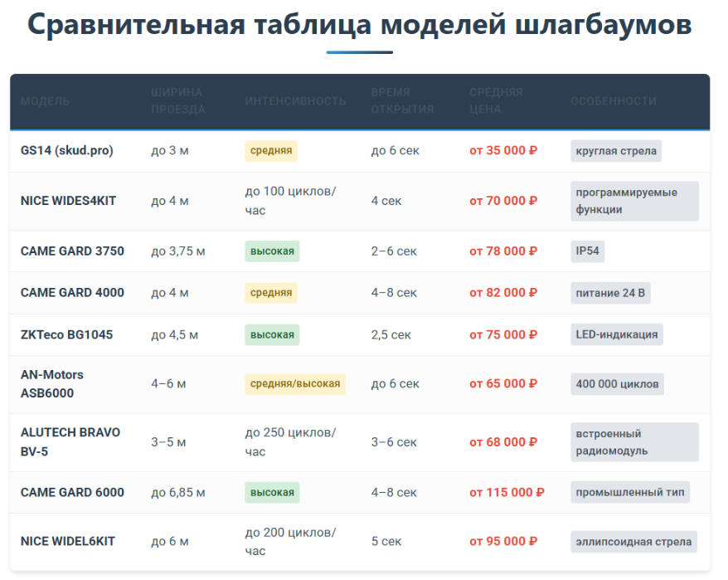The width and height of the screenshot is (728, 580).
Task: Select the 'AN-Motors ASB6000' model name
Action: pos(52,384)
